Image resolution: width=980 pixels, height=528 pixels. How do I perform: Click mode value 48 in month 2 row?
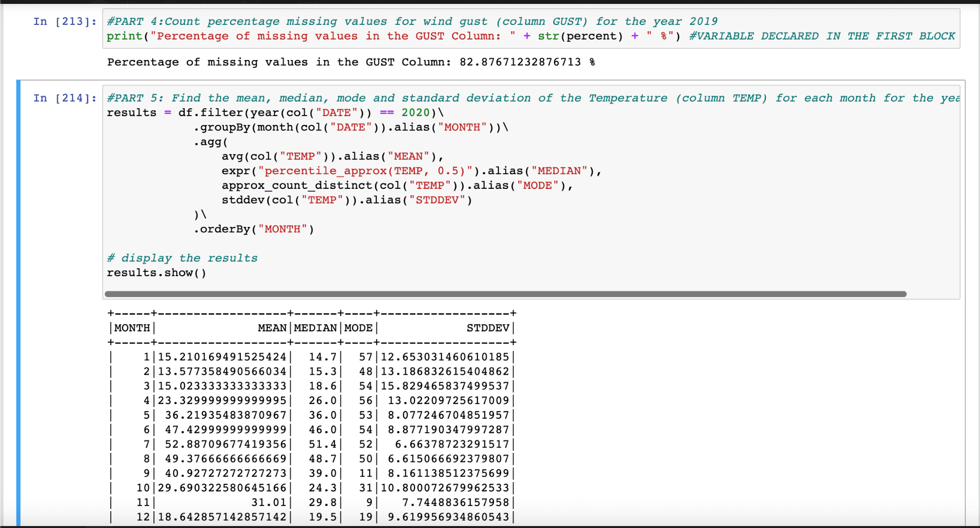tap(366, 372)
